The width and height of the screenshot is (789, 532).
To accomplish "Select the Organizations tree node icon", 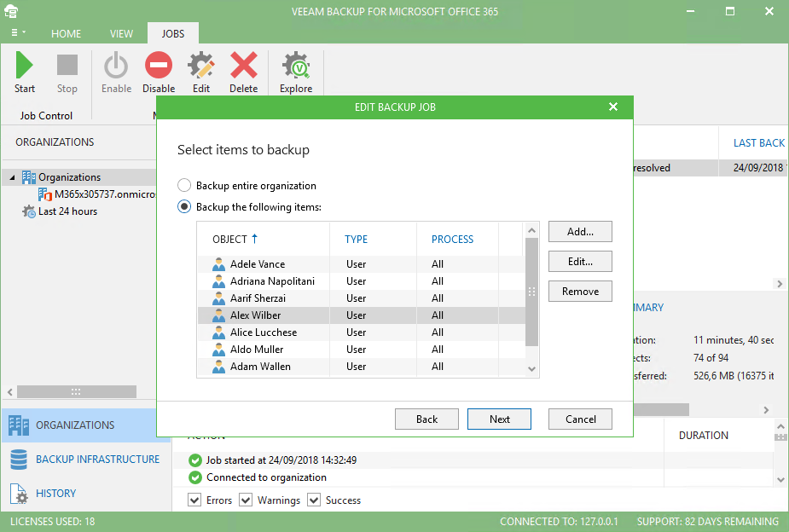I will point(29,177).
